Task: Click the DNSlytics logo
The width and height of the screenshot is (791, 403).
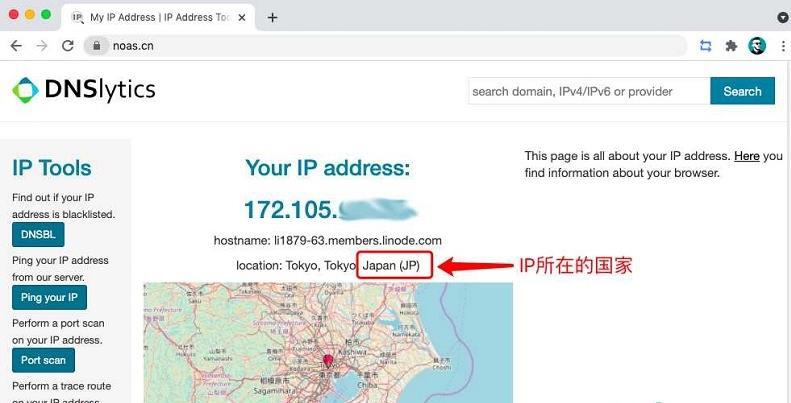Action: (x=84, y=91)
